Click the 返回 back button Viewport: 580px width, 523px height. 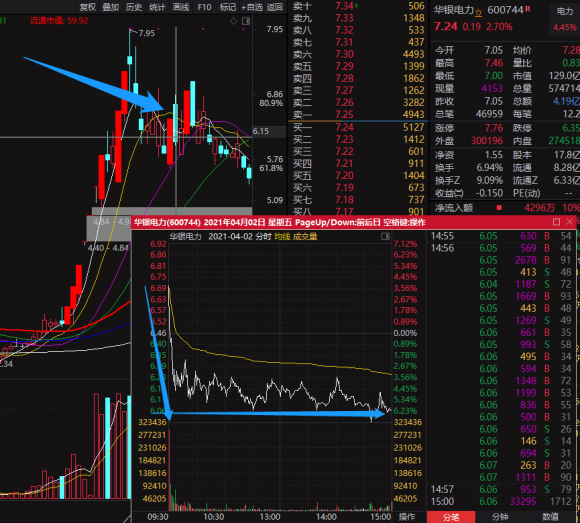click(x=275, y=7)
